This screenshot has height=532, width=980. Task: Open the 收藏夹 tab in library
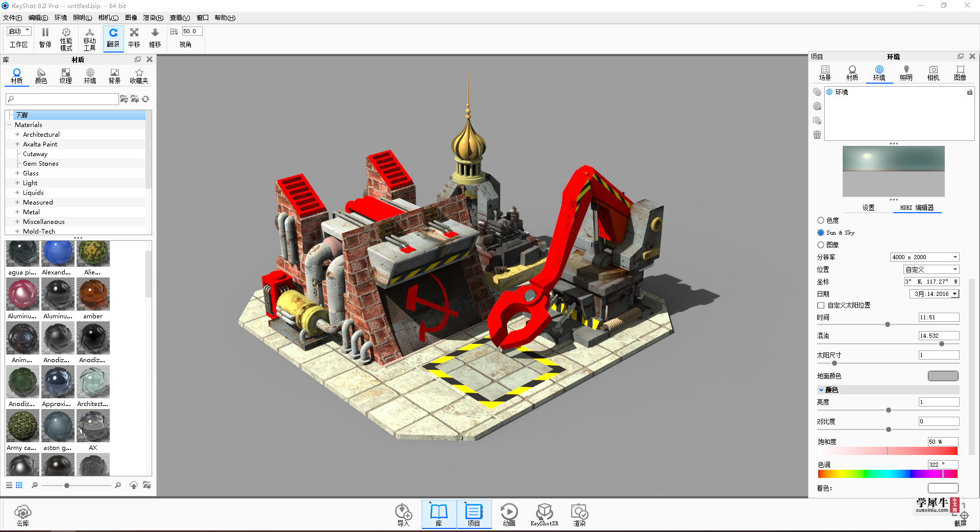pyautogui.click(x=139, y=76)
